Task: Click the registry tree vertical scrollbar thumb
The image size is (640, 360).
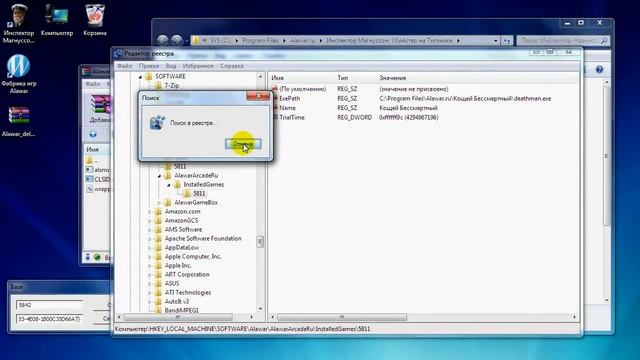Action: (260, 242)
